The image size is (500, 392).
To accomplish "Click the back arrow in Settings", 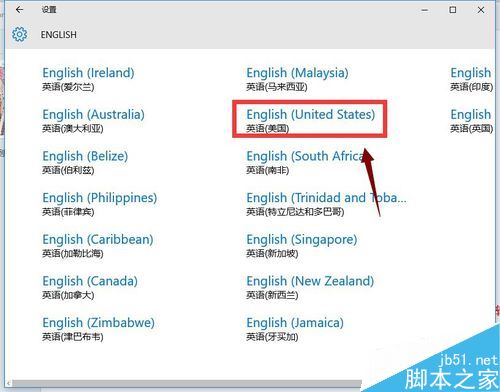I will tap(19, 10).
